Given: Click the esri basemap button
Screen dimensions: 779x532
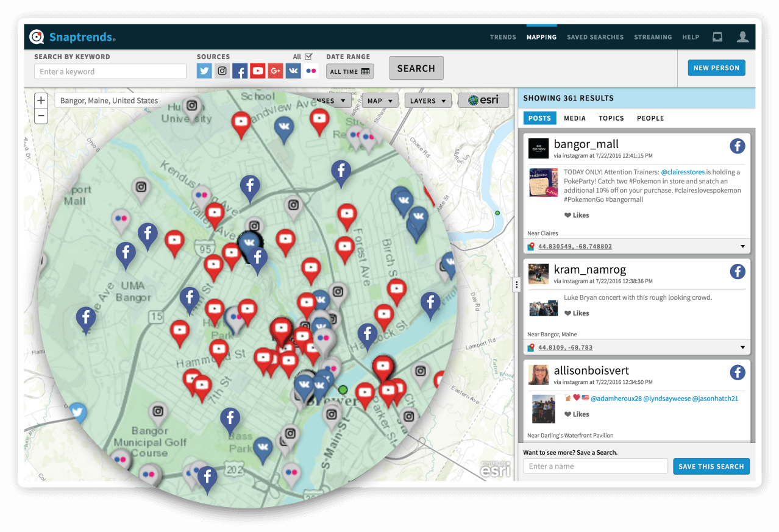Looking at the screenshot, I should click(x=483, y=101).
